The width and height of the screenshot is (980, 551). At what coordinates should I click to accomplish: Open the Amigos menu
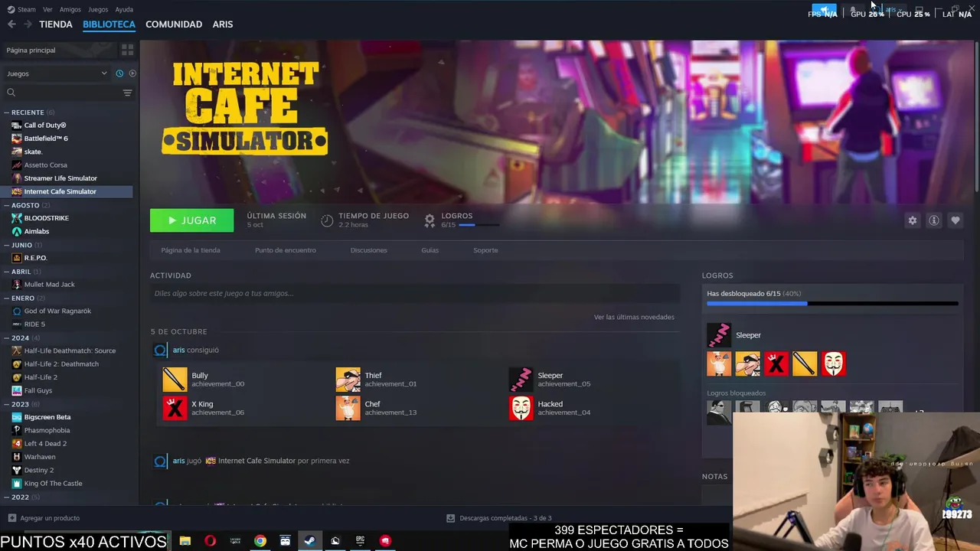(70, 9)
